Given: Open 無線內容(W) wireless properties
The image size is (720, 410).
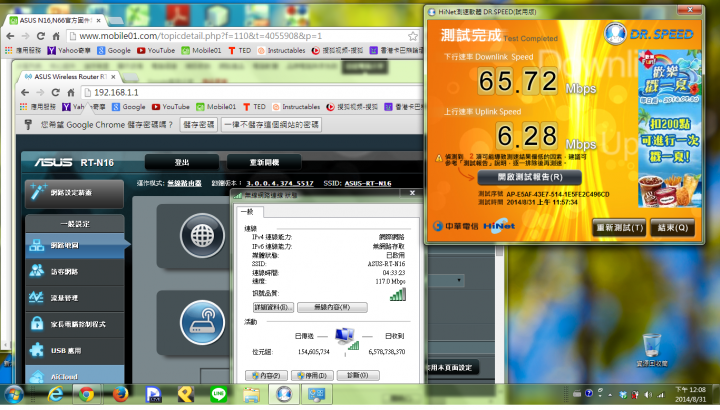Looking at the screenshot, I should click(332, 307).
